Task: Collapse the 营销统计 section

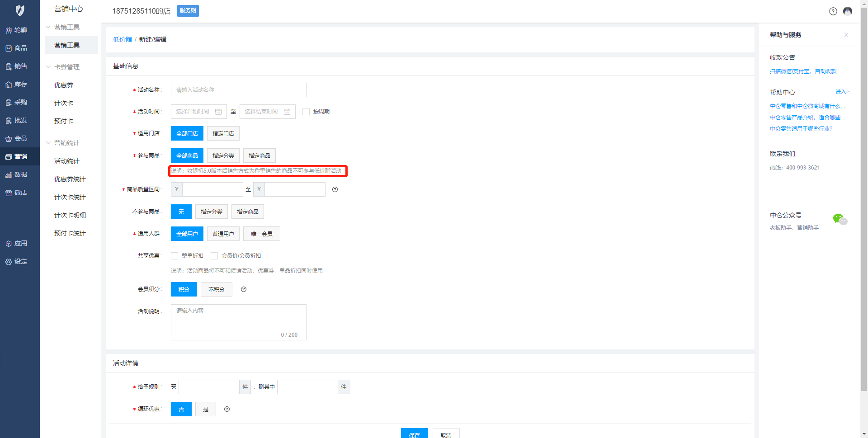Action: (x=48, y=143)
